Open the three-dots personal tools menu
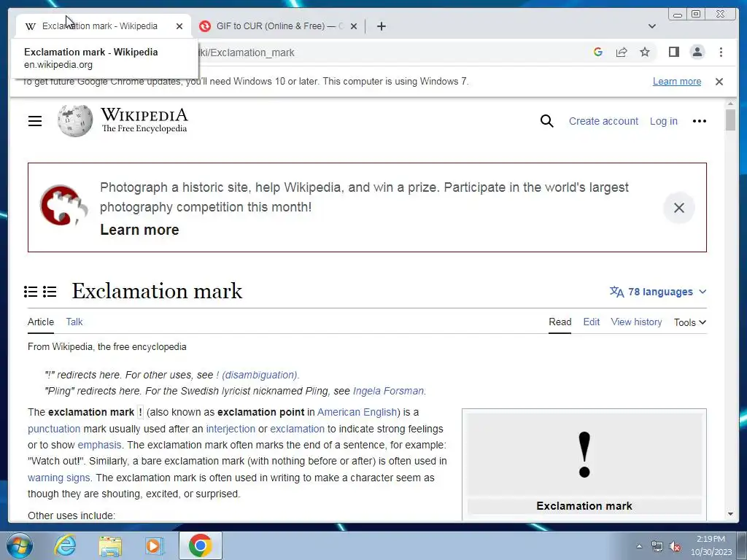747x560 pixels. (x=700, y=121)
